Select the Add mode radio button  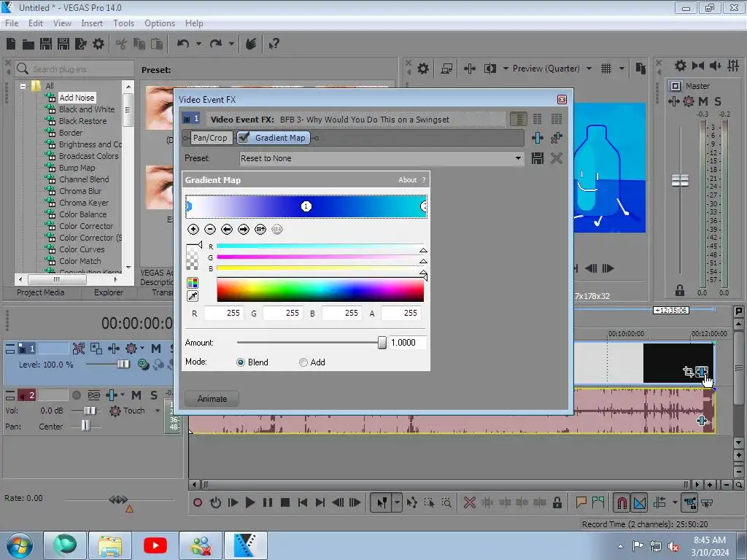(x=303, y=362)
